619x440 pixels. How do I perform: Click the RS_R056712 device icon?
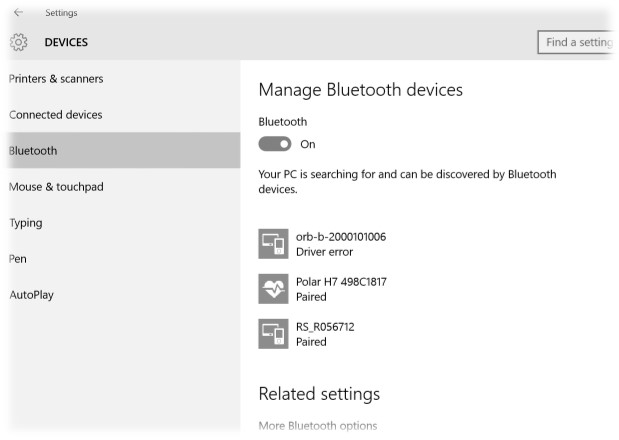tap(272, 334)
